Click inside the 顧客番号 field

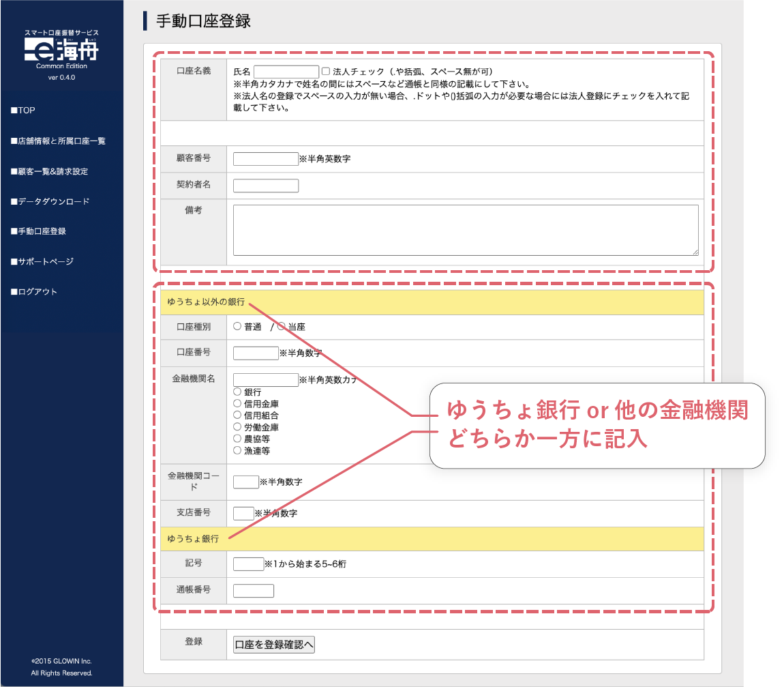pyautogui.click(x=265, y=158)
